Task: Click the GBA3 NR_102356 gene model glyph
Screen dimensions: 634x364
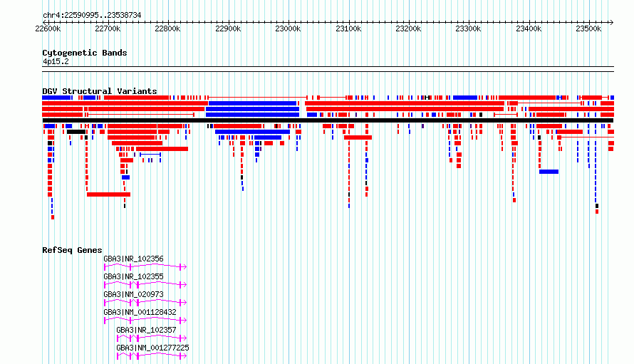Action: point(145,266)
